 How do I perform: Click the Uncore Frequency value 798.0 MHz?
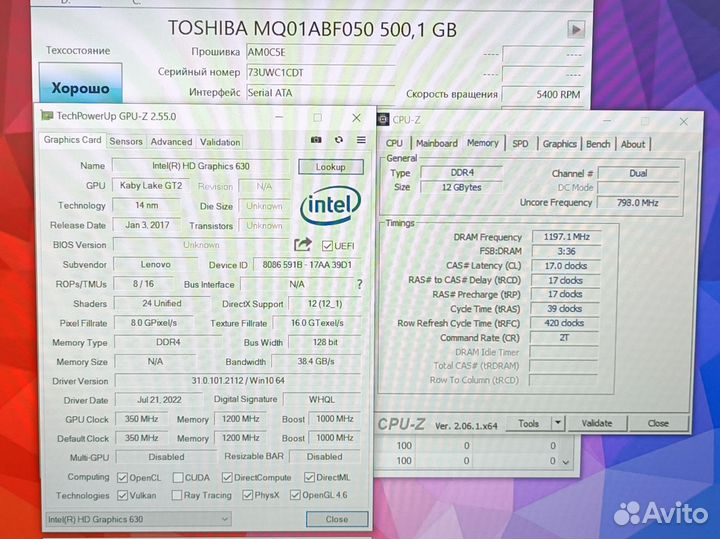(637, 202)
